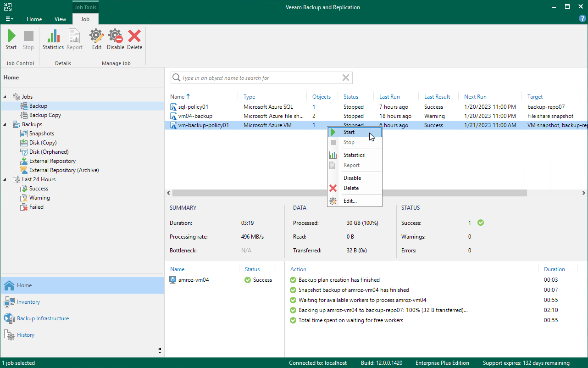588x368 pixels.
Task: Click the Stop job icon in ribbon
Action: 28,36
